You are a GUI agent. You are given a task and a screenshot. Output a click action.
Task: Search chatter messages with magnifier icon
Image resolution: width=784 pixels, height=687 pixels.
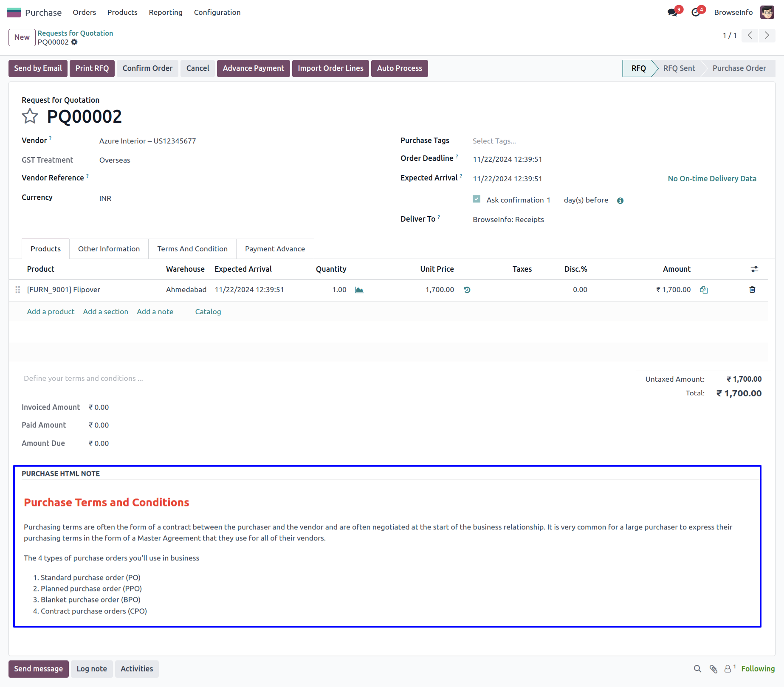coord(697,669)
